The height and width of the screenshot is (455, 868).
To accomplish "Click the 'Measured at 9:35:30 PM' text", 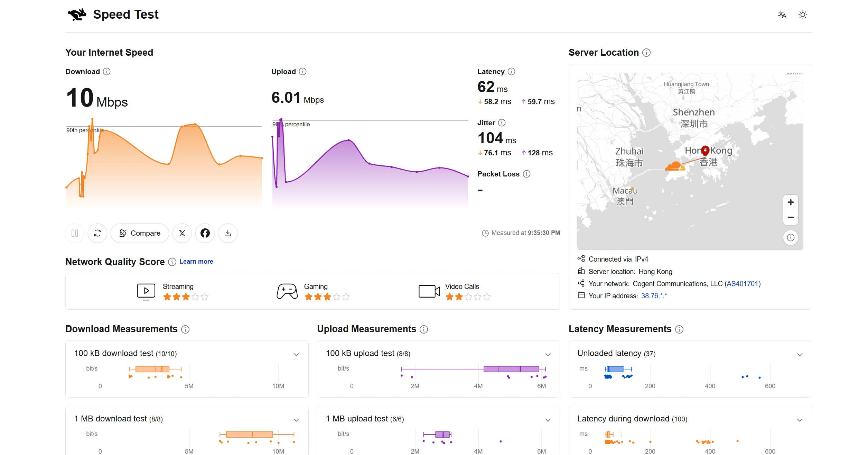I will pyautogui.click(x=526, y=233).
